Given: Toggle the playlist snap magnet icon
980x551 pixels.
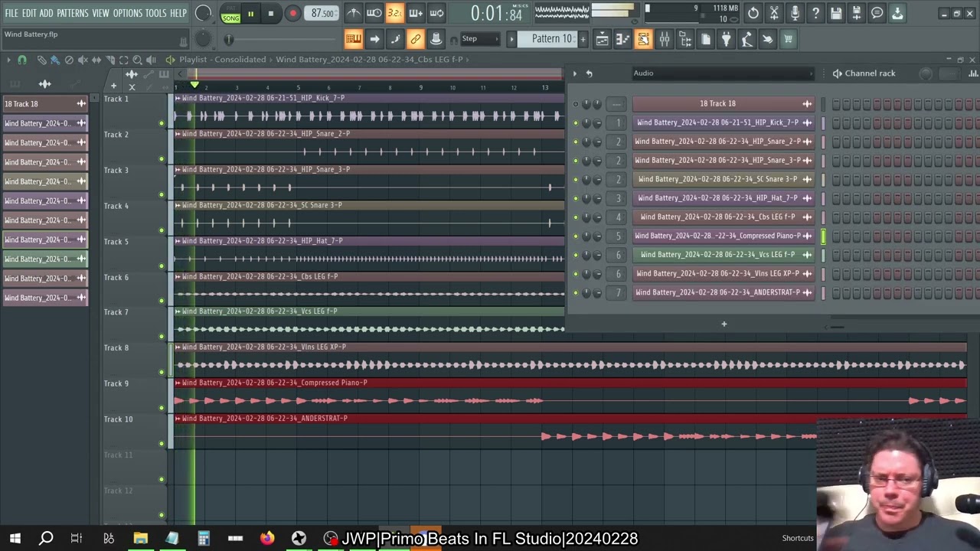Looking at the screenshot, I should coord(22,59).
